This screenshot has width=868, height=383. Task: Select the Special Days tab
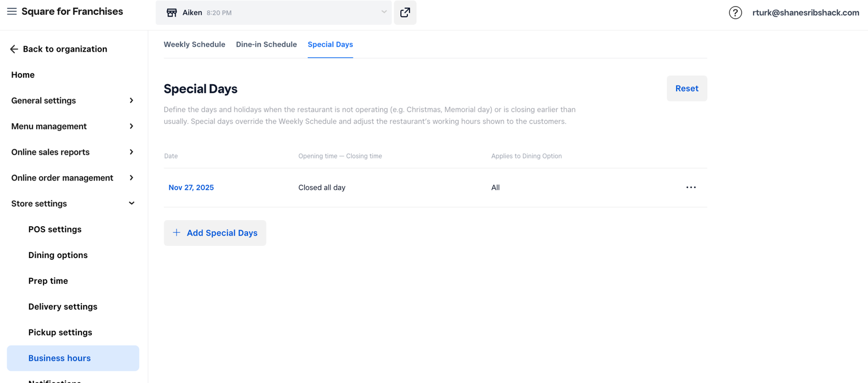pos(330,45)
